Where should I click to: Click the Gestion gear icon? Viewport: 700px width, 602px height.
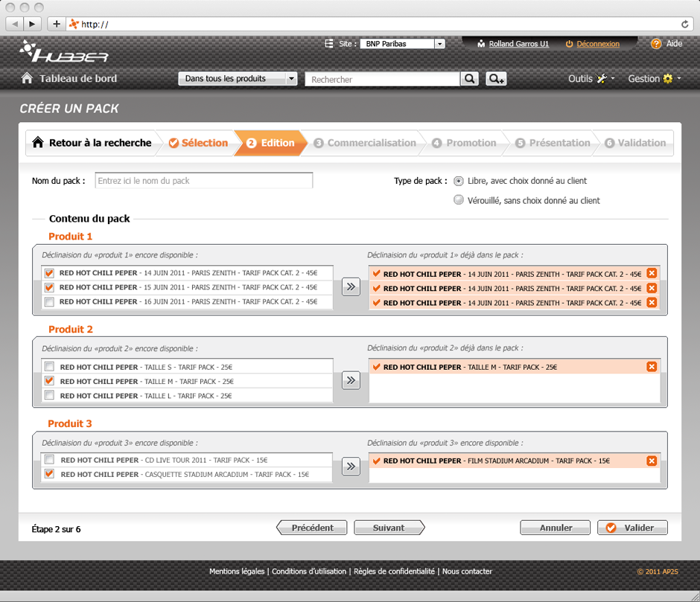[668, 79]
